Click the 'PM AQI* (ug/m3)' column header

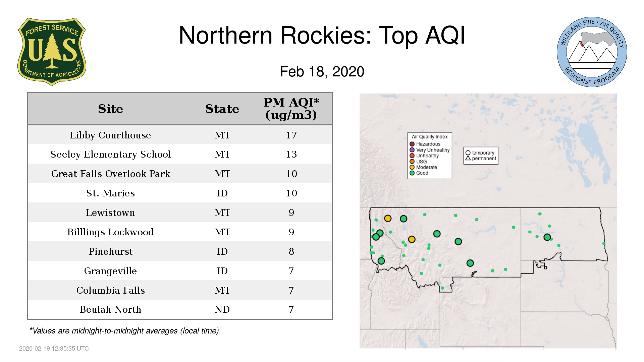pyautogui.click(x=291, y=109)
